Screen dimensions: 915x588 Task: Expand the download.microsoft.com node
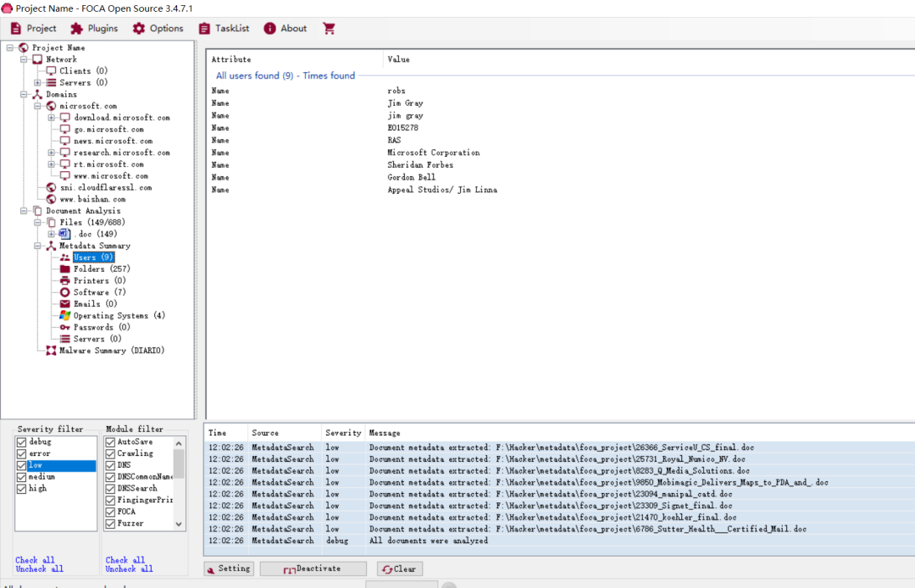52,118
